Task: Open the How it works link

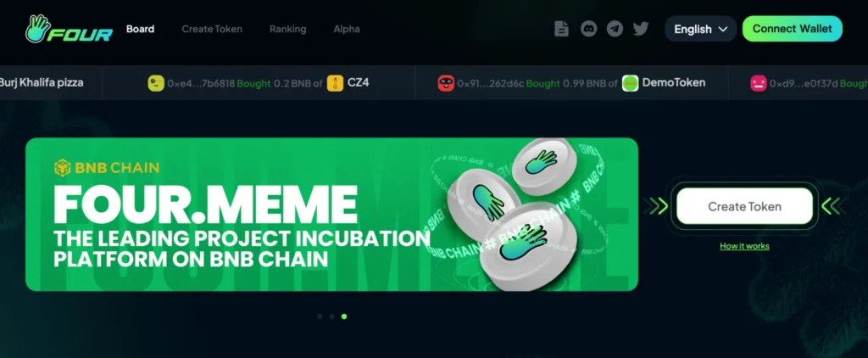Action: 744,246
